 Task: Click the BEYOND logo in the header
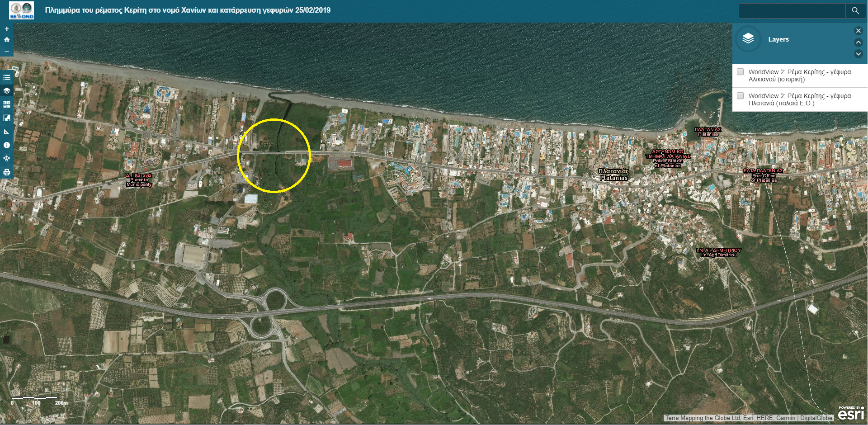coord(21,10)
